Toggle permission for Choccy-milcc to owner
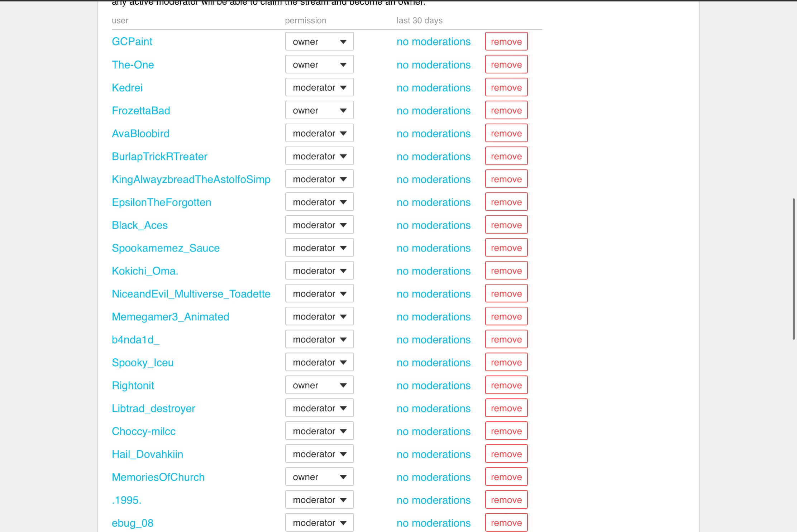Screen dimensions: 797x532 pyautogui.click(x=320, y=431)
